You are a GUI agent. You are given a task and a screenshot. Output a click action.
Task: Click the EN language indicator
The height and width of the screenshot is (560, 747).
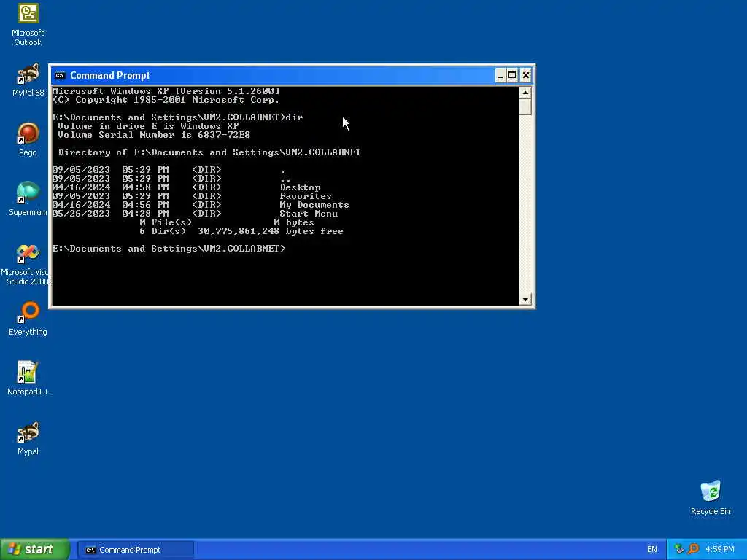click(x=651, y=550)
